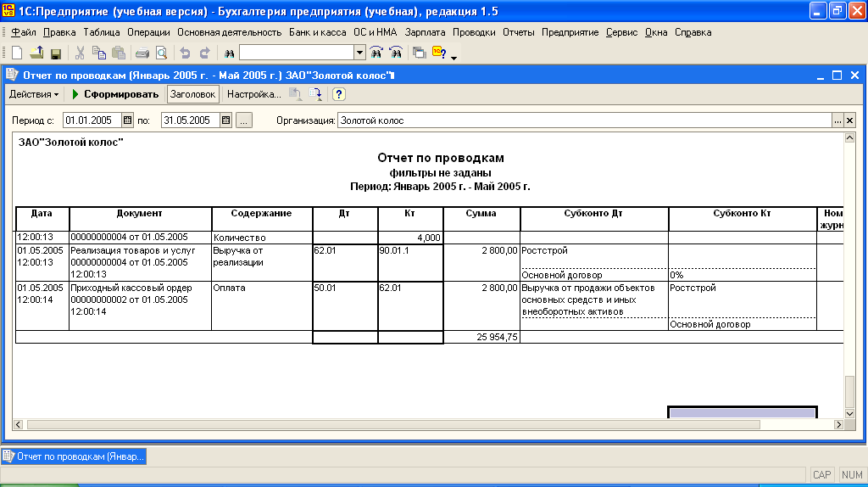Click the 1C application icon in the main title bar
868x487 pixels.
coord(8,11)
